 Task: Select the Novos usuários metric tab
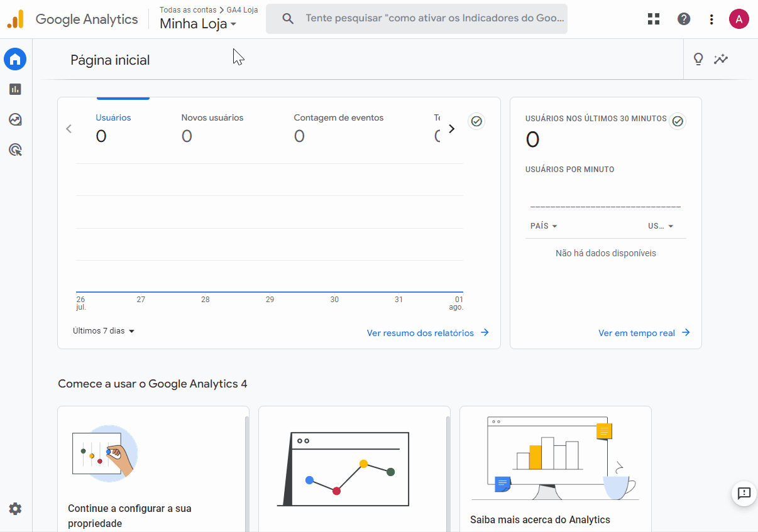[212, 128]
